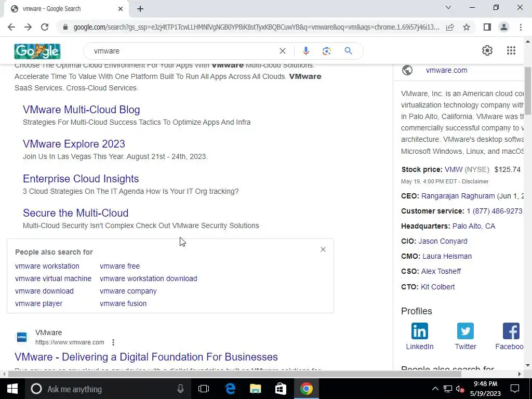Open CEO Rangarajan Raghuram link
The image size is (532, 399).
click(458, 196)
